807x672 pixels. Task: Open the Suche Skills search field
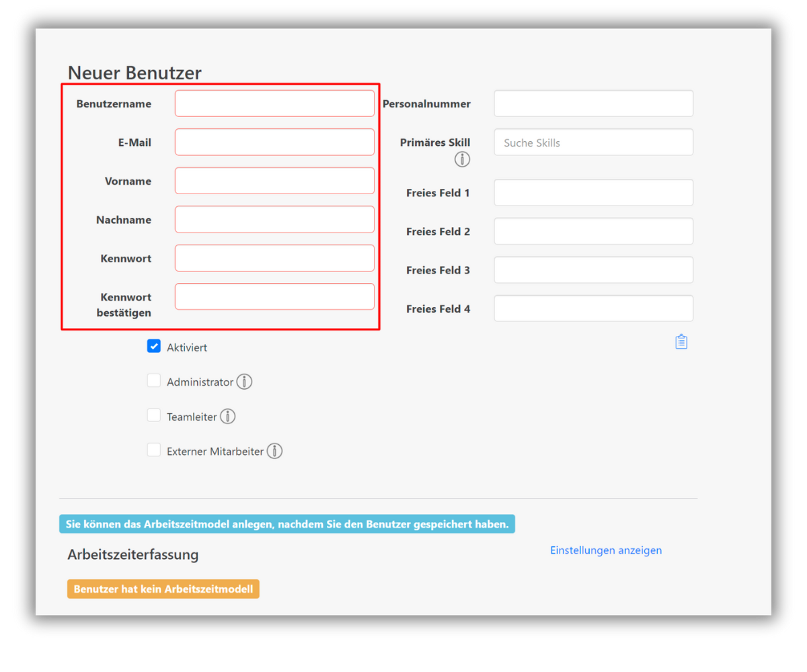(x=593, y=142)
